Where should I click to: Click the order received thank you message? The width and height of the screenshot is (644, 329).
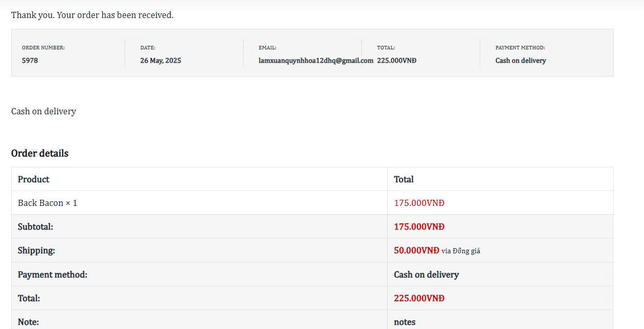click(x=92, y=15)
